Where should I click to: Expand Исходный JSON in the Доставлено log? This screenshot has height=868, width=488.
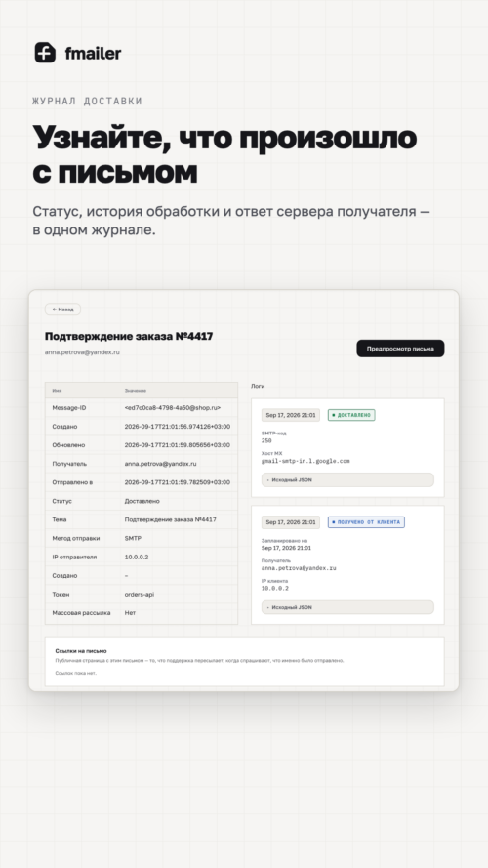click(347, 480)
